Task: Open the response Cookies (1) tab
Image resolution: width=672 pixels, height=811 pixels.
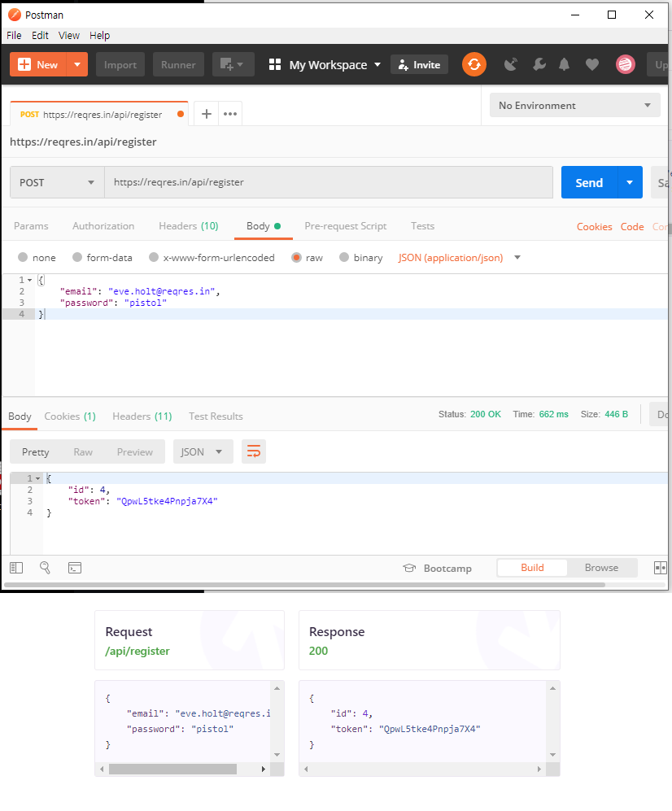Action: click(x=70, y=416)
